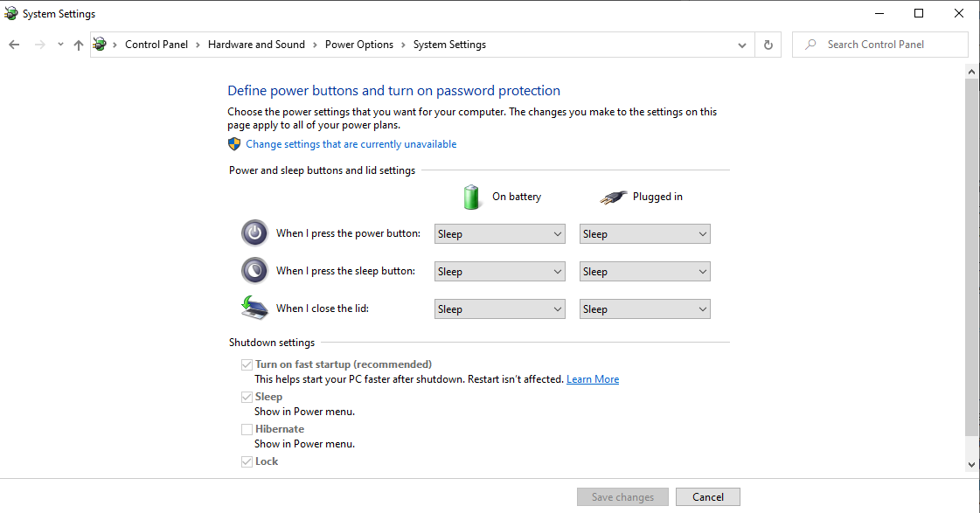Screen dimensions: 980x513
Task: Maximize the System Settings window
Action: coord(919,13)
